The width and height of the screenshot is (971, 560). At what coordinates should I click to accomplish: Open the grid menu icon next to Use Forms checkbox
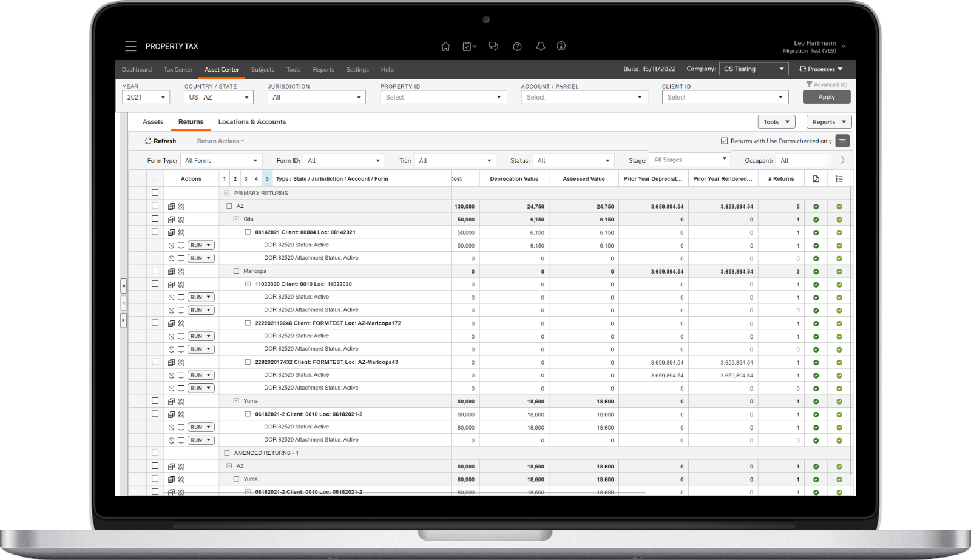coord(842,141)
